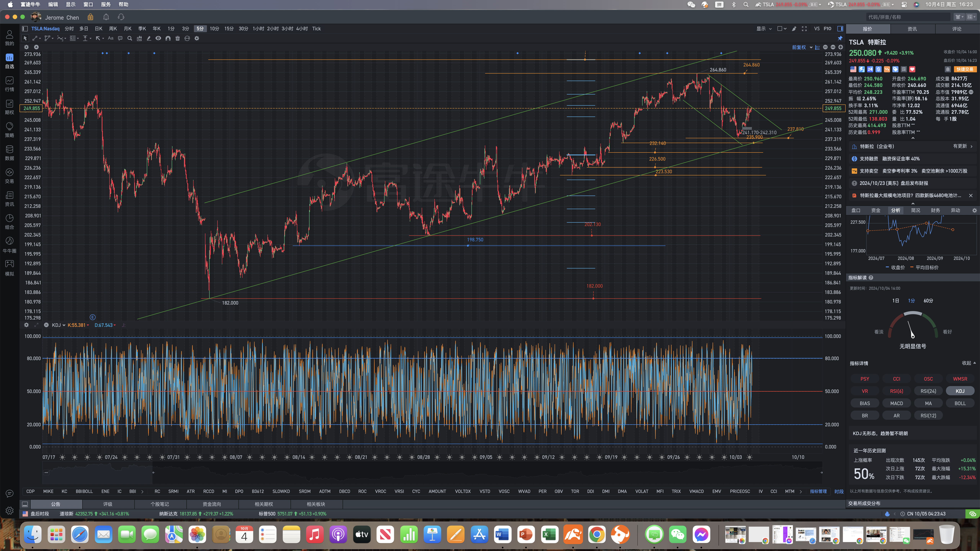
Task: Choose the trend line drawing tool
Action: 35,38
